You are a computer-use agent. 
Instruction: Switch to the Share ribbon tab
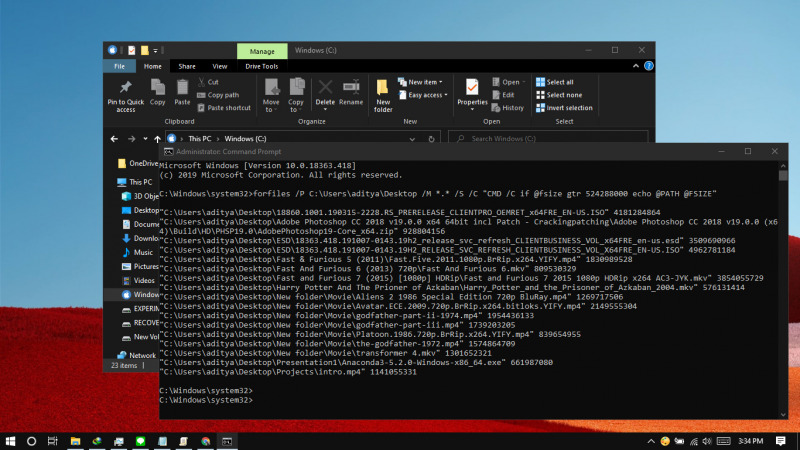(x=187, y=66)
